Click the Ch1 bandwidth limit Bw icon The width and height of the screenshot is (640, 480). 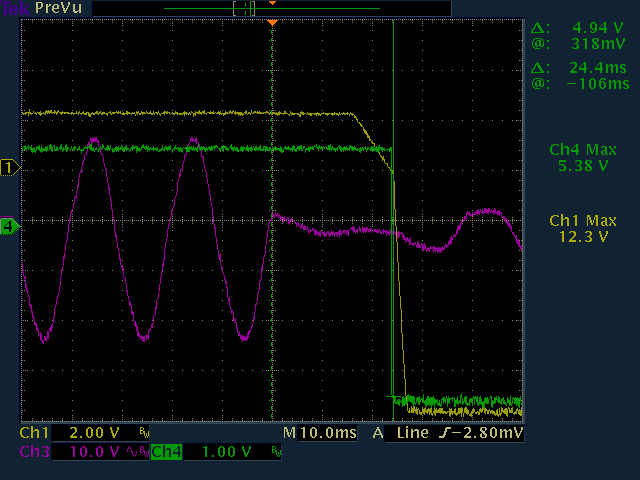click(144, 433)
